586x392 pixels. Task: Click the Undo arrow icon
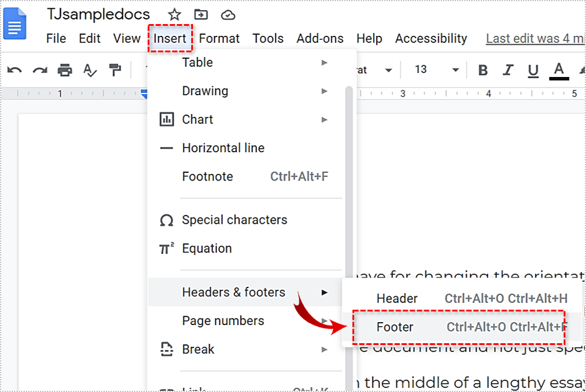pos(15,70)
